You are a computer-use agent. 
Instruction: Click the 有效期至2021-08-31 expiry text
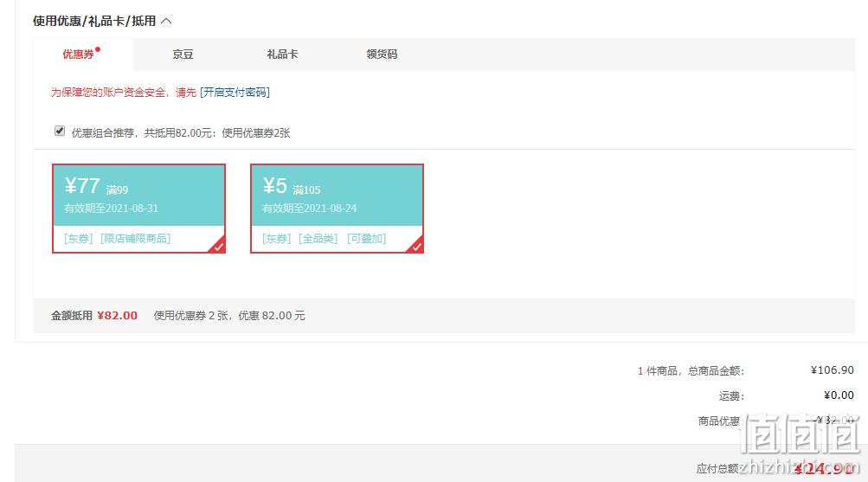point(112,209)
